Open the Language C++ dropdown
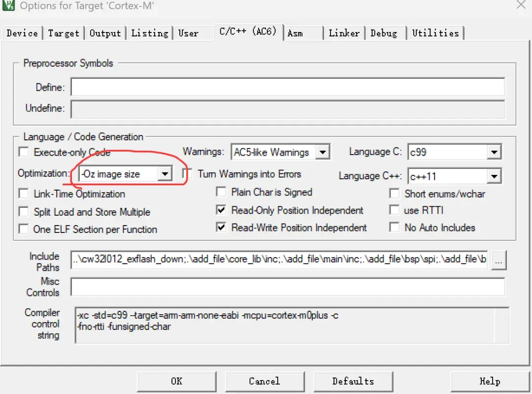532x394 pixels. click(x=494, y=176)
